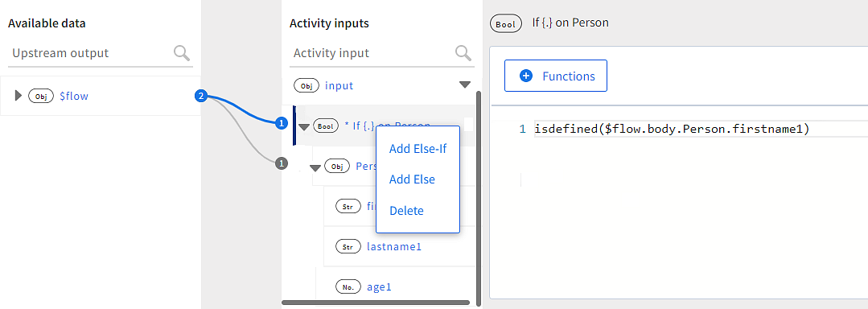Select Delete in the context menu
Viewport: 868px width, 309px height.
(x=406, y=211)
